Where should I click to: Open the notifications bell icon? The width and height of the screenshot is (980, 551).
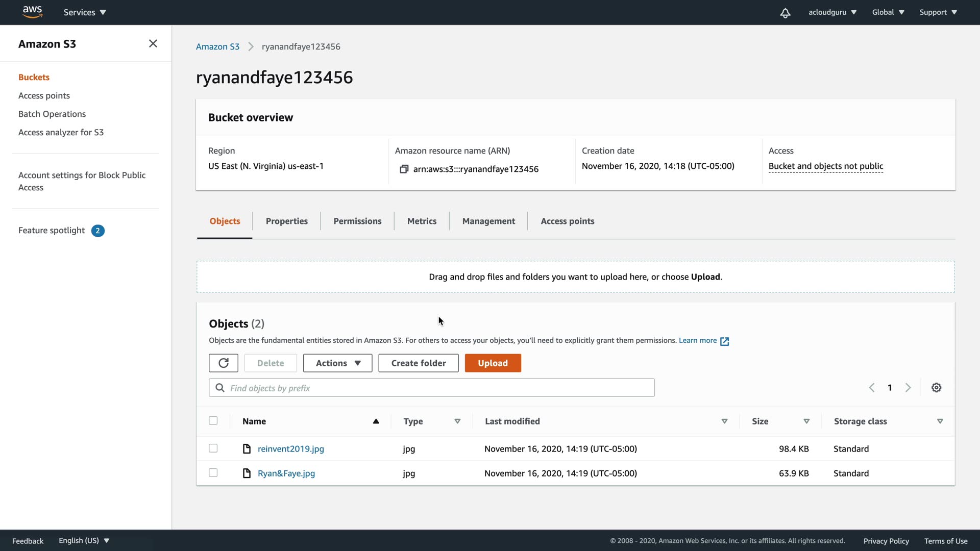click(785, 13)
